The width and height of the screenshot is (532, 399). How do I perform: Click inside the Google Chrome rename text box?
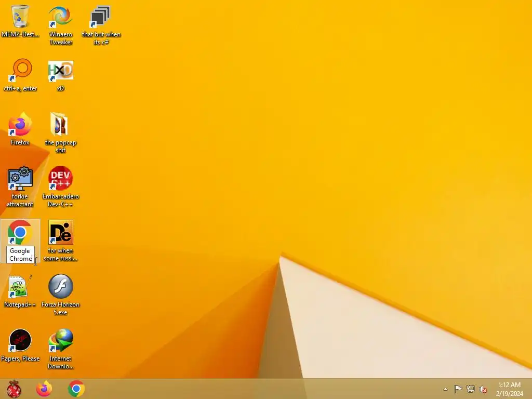[20, 255]
